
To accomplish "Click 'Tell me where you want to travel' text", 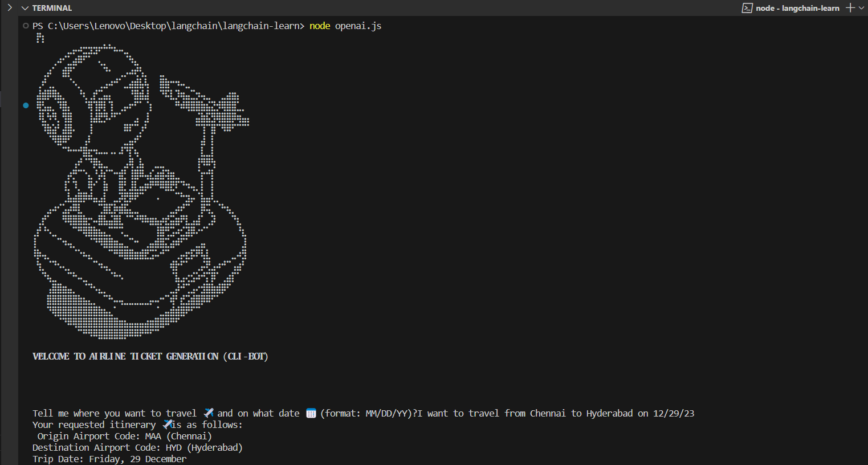I will click(x=115, y=413).
